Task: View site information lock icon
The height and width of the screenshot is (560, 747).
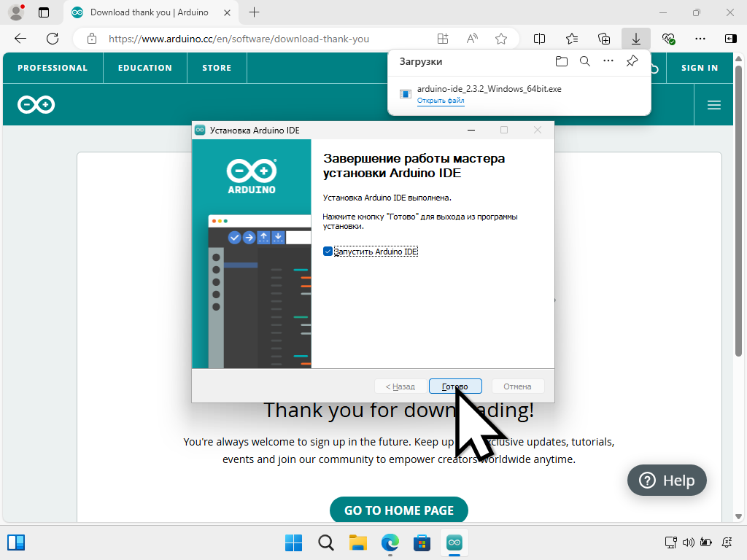Action: [92, 39]
